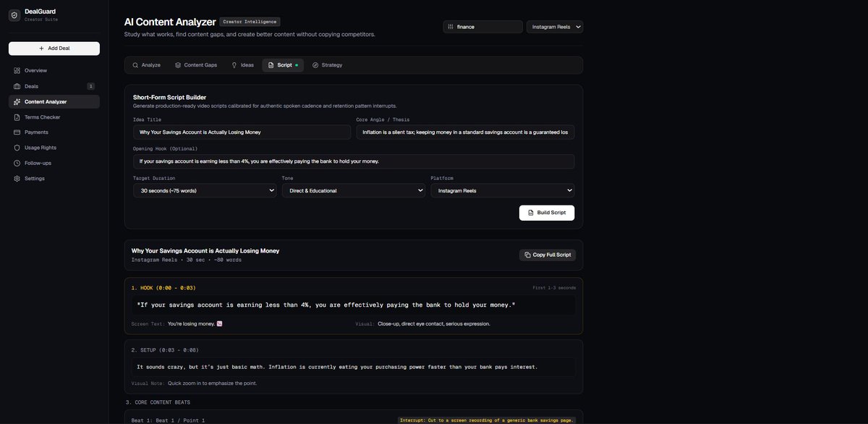Click the 'Quick zoom in to emphasize' visual note
The width and height of the screenshot is (868, 424).
[x=212, y=383]
